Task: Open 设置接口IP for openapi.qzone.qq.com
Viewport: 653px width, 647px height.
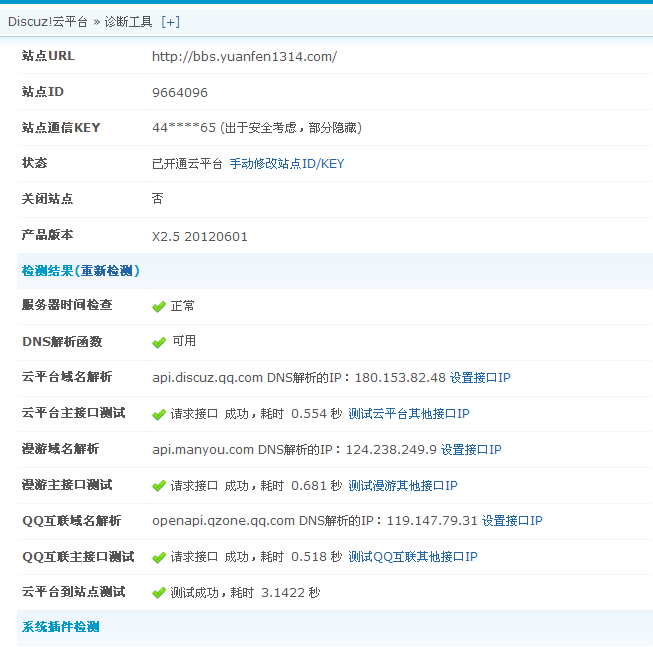Action: point(512,521)
